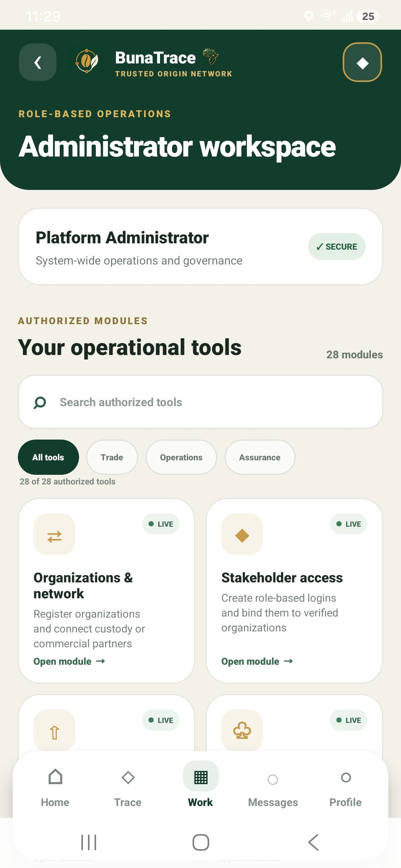The width and height of the screenshot is (401, 868).
Task: Tap the Platform Administrator card
Action: (200, 247)
